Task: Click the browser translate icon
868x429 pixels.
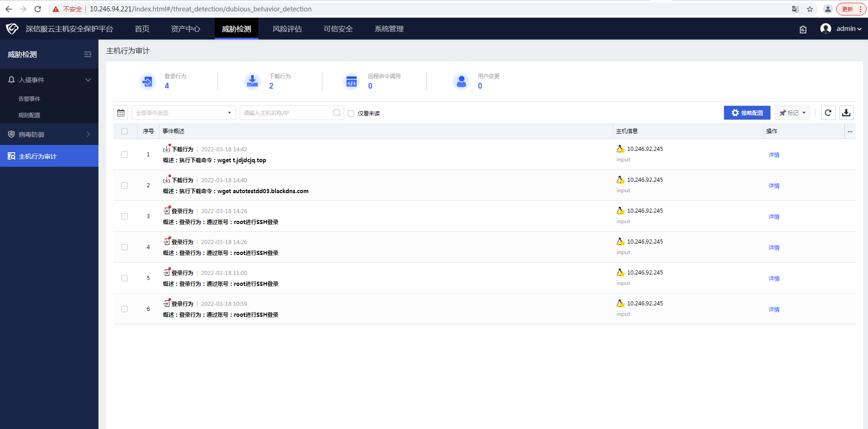Action: click(x=795, y=9)
